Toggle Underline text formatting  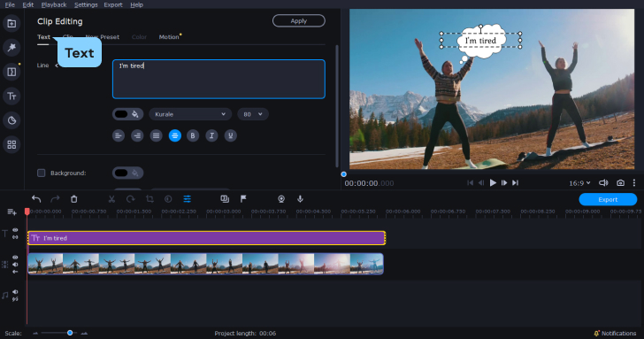pos(230,135)
